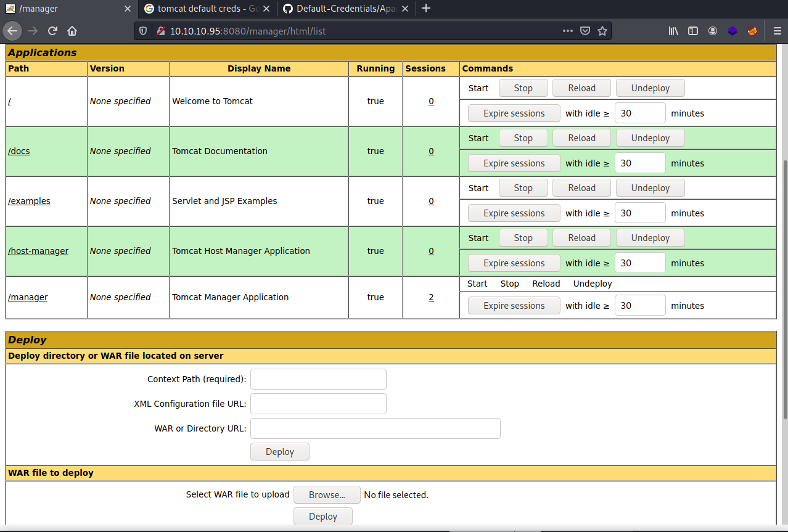Undeploy the root / application
Screen dimensions: 788x532
[650, 88]
